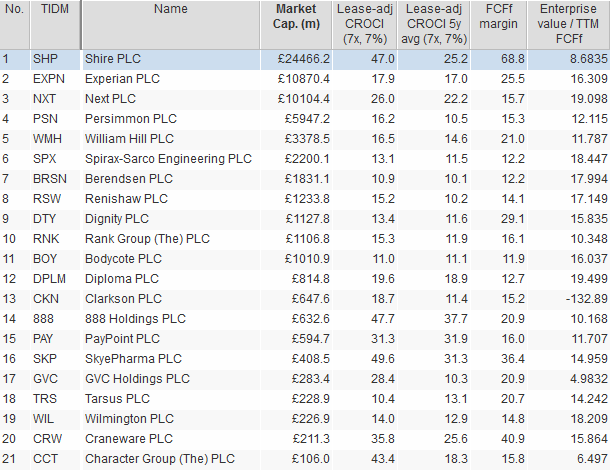This screenshot has height=470, width=610.
Task: Sort by the Name column header
Action: [x=171, y=25]
